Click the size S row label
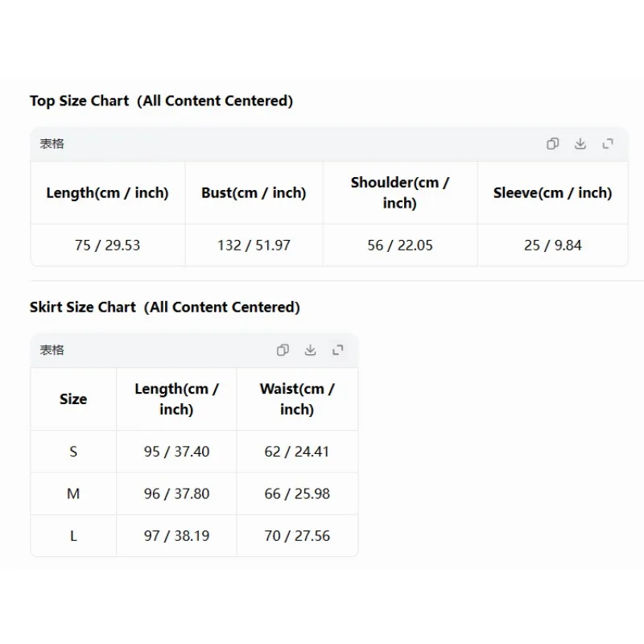 pos(73,452)
